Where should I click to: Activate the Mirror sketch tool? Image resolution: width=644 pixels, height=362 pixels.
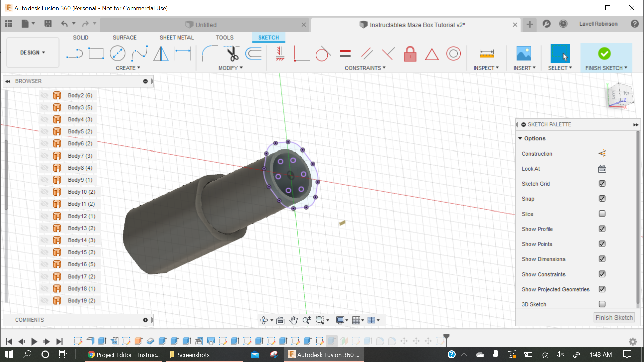tap(161, 54)
